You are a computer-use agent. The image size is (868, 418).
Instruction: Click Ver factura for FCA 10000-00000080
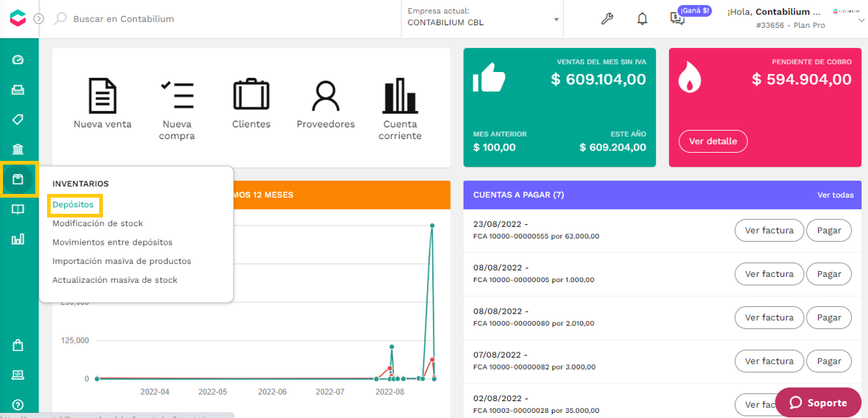tap(769, 317)
